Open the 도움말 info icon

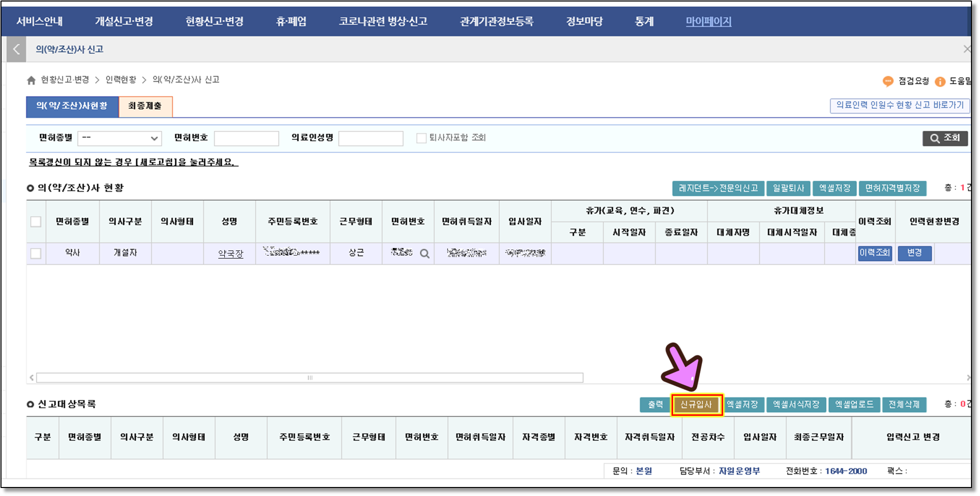[940, 81]
